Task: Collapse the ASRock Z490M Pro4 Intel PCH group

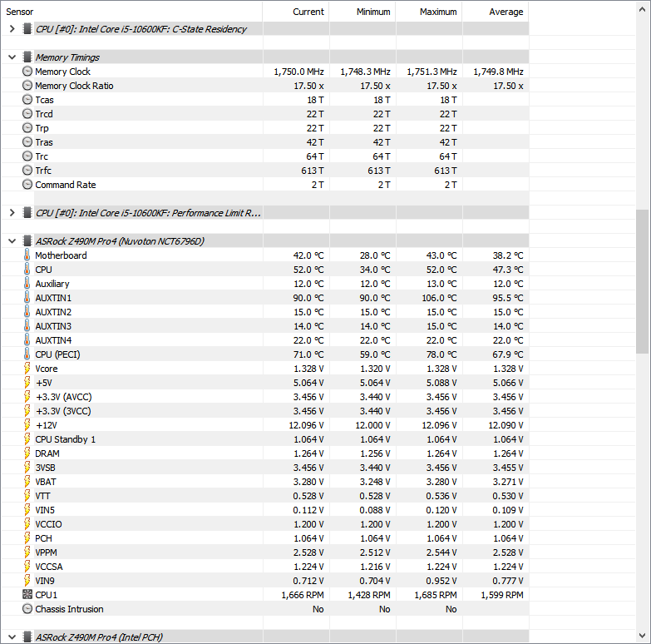Action: [x=12, y=637]
